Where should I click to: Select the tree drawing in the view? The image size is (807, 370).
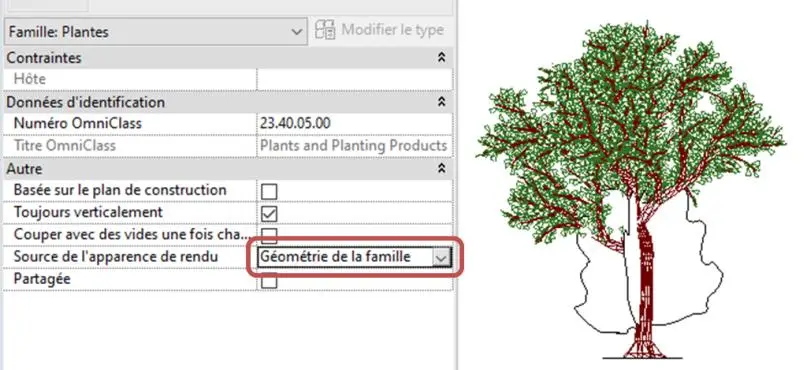click(x=631, y=190)
